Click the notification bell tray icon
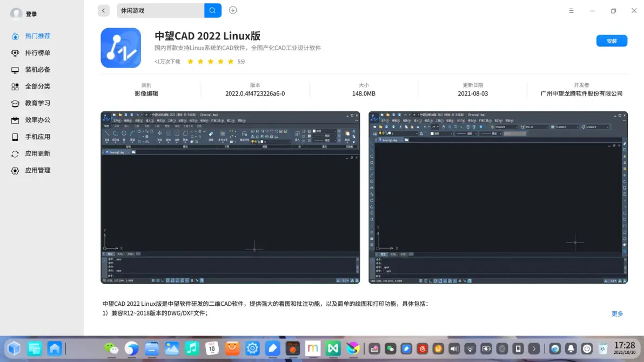 [x=571, y=349]
